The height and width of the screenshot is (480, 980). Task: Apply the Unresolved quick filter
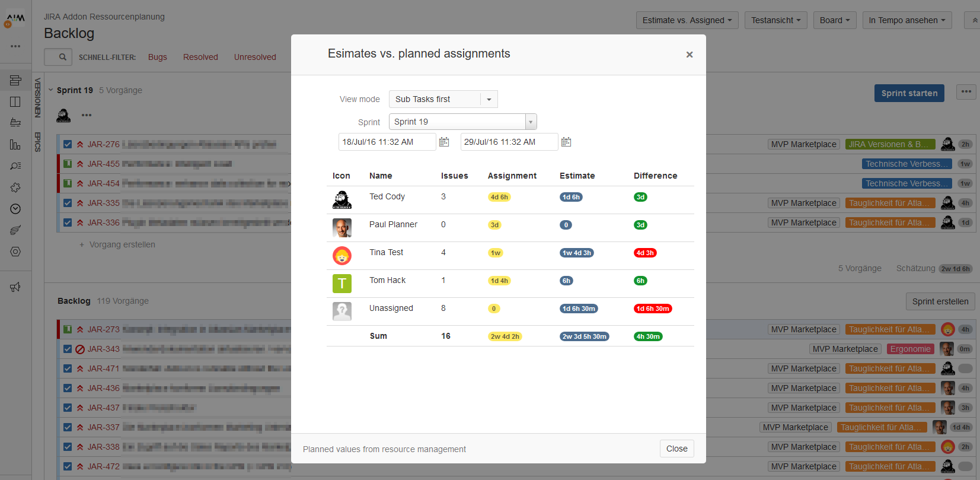[x=255, y=57]
